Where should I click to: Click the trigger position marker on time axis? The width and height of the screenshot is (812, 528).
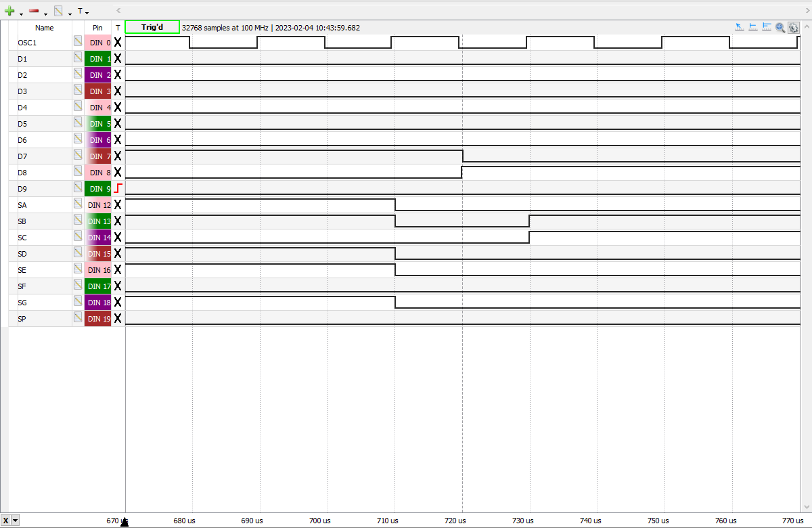125,521
